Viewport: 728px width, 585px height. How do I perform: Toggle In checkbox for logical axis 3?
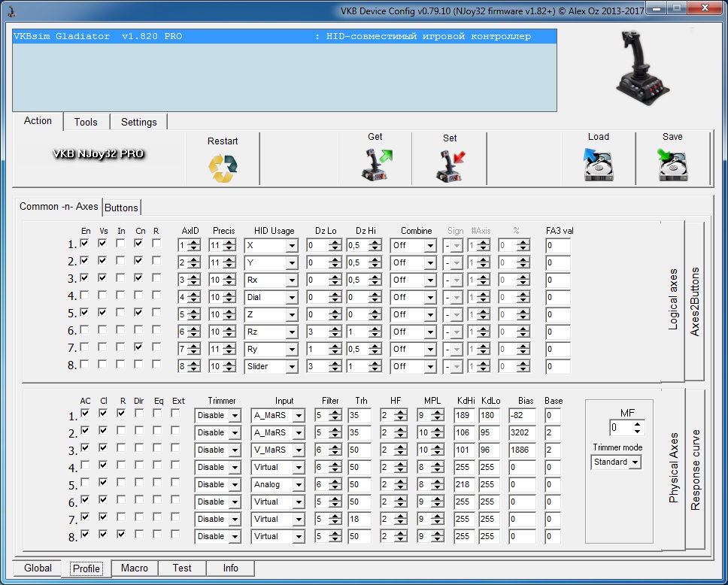click(120, 277)
